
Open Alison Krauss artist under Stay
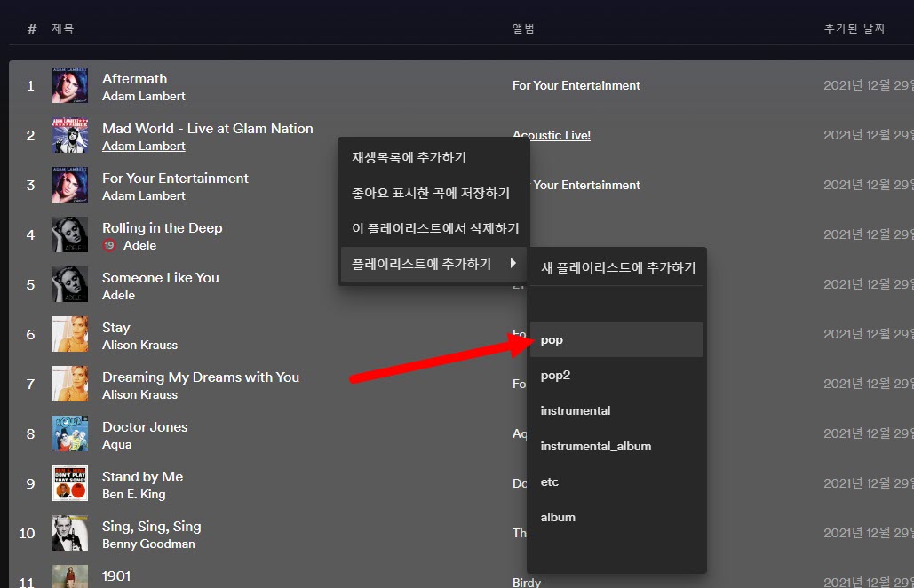point(140,345)
